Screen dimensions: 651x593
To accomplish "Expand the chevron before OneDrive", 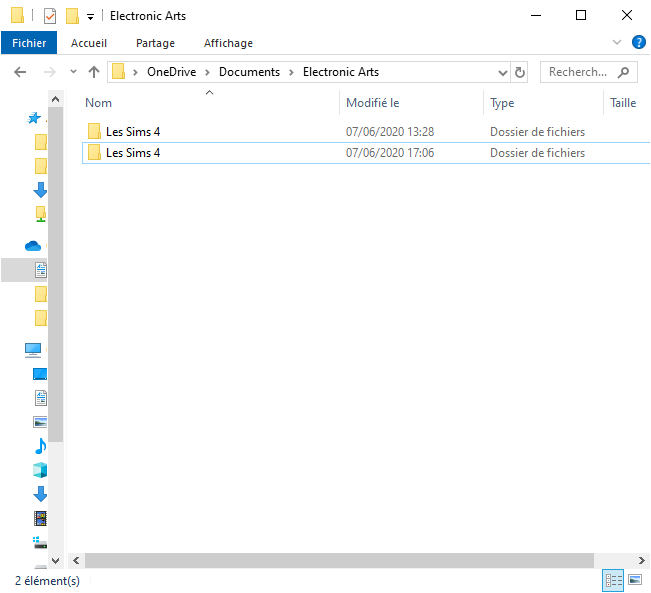I will (x=135, y=72).
